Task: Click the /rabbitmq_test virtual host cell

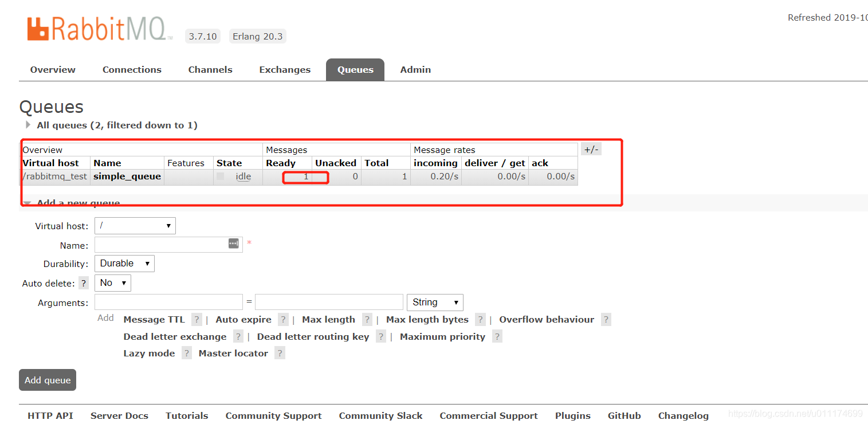Action: click(x=55, y=176)
